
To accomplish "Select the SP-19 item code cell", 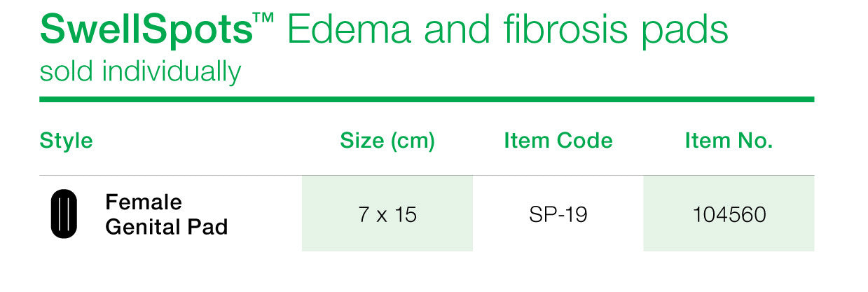I will (558, 214).
